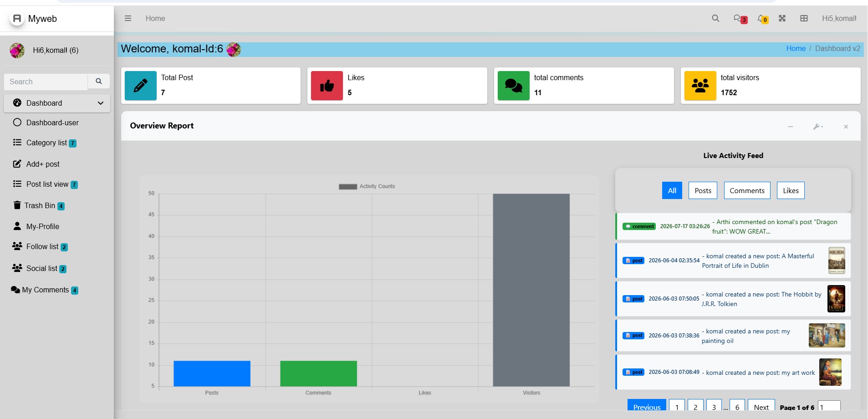This screenshot has width=868, height=419.
Task: Open Dubliners post thumbnail
Action: [837, 261]
